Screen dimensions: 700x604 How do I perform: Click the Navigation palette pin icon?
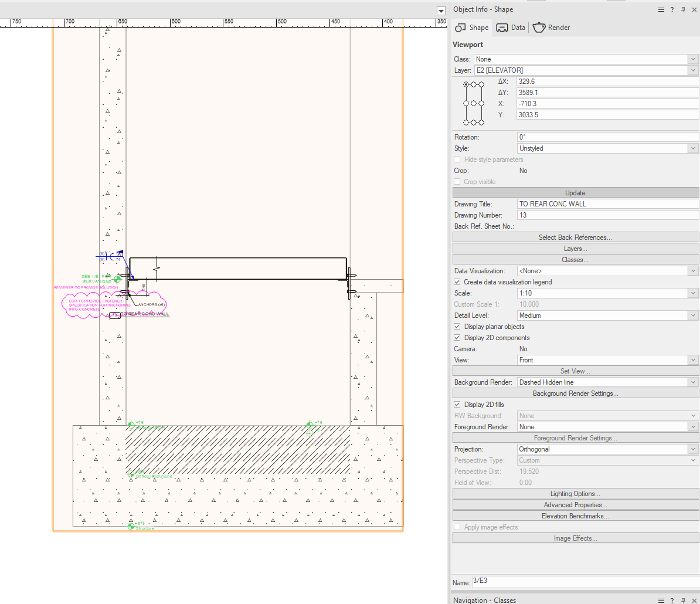click(683, 600)
